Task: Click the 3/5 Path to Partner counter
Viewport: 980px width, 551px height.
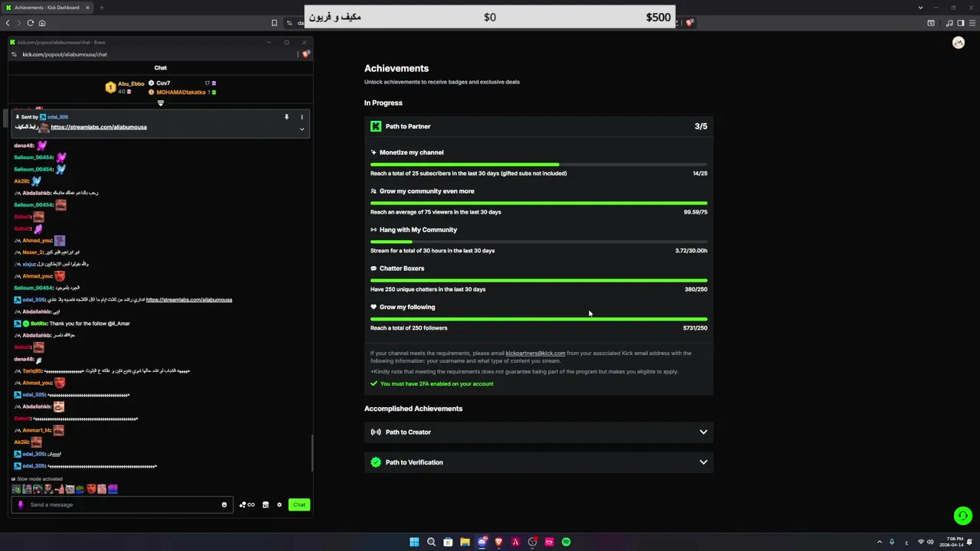Action: coord(701,126)
